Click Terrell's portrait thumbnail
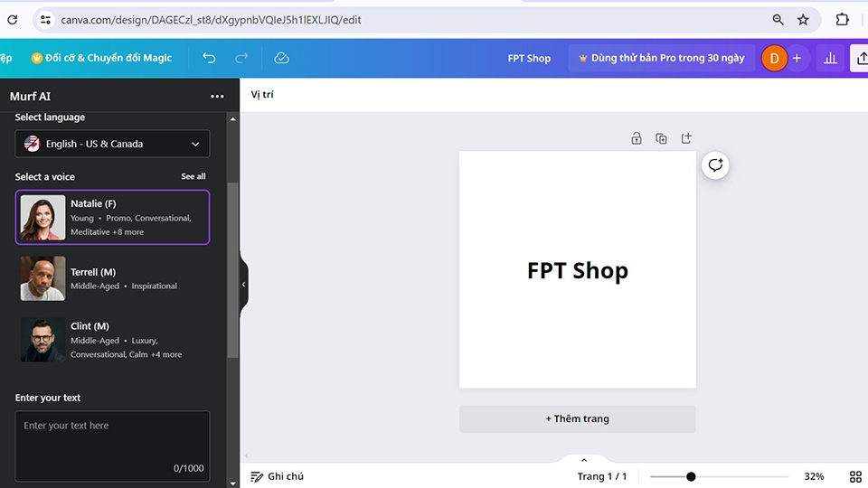This screenshot has width=868, height=488. point(42,278)
